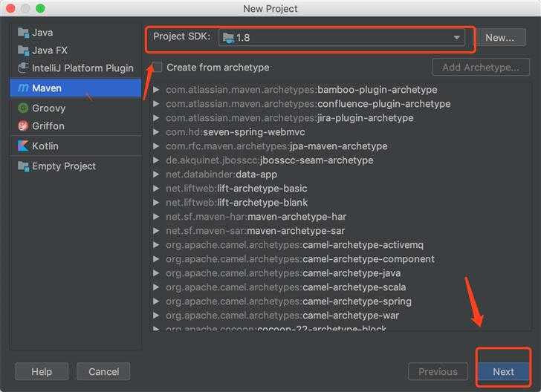The width and height of the screenshot is (541, 392).
Task: Select Empty Project type
Action: 76,166
